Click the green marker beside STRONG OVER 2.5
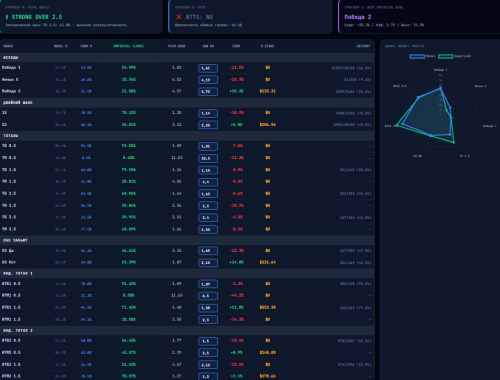The image size is (500, 380). [7, 17]
